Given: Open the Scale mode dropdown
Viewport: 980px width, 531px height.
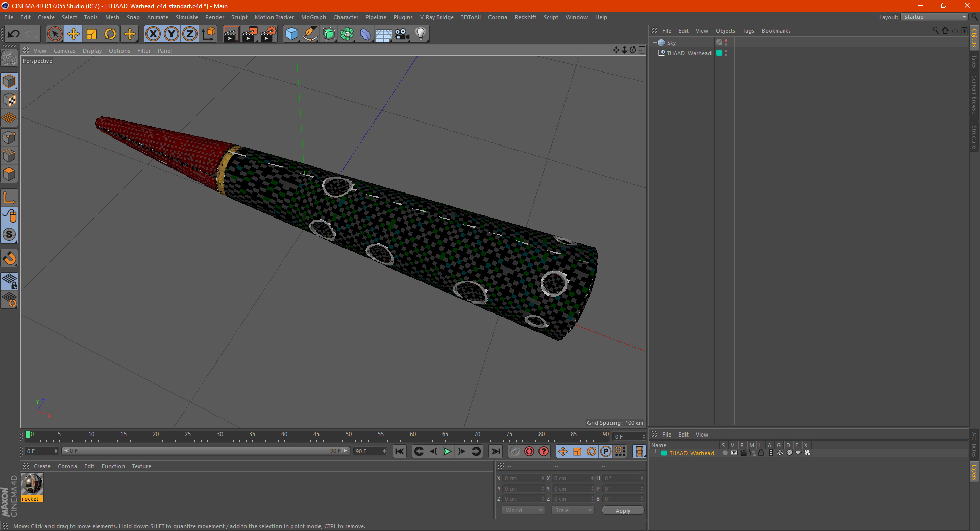Looking at the screenshot, I should click(573, 510).
